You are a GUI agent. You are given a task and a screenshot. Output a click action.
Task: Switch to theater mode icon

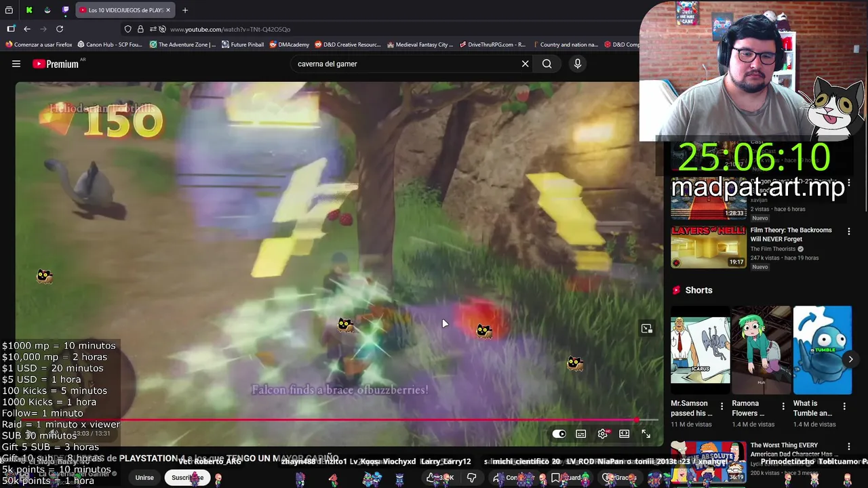[x=625, y=434]
